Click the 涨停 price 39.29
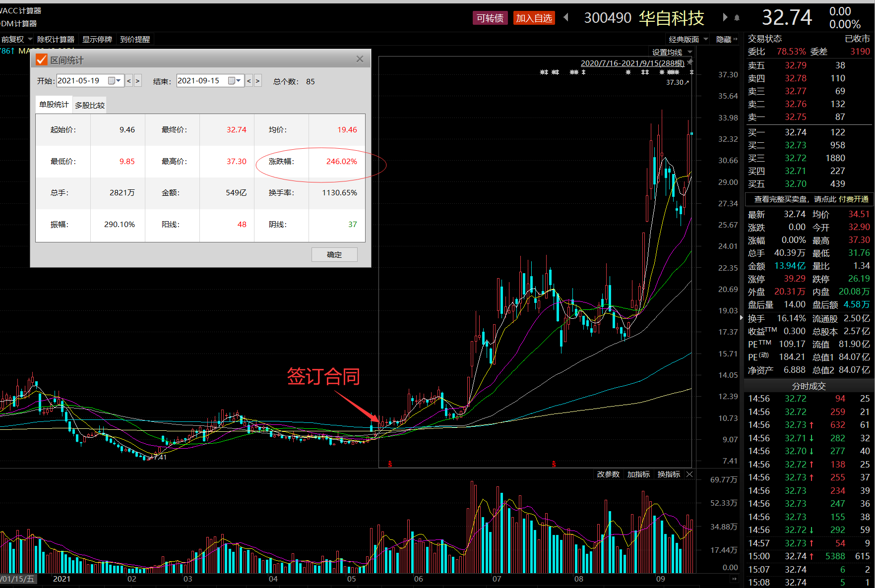The height and width of the screenshot is (588, 875). (795, 279)
